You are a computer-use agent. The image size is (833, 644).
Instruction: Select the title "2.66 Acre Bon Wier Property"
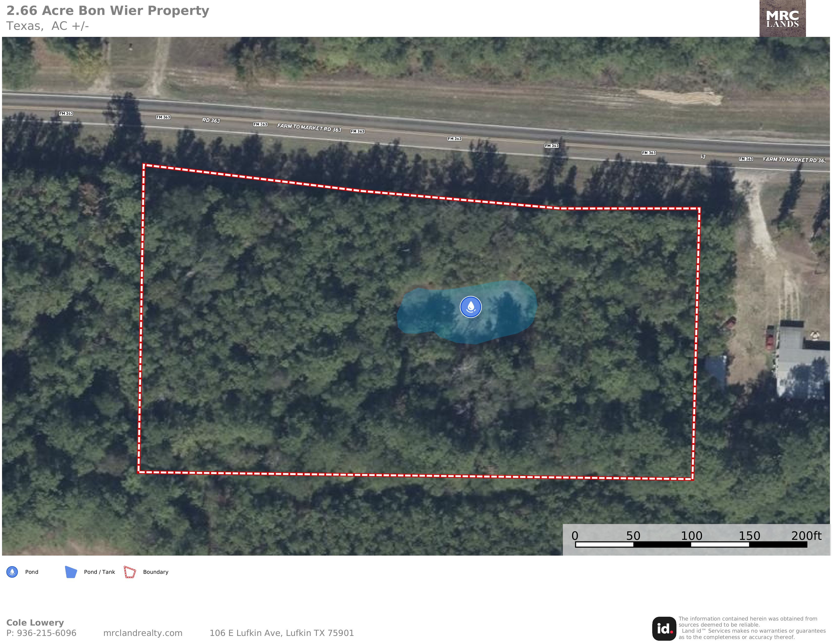coord(108,10)
